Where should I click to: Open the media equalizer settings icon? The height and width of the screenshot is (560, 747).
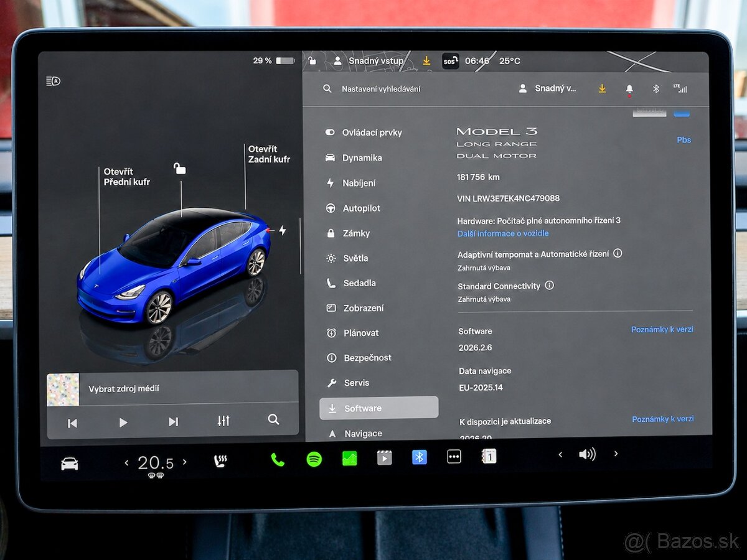coord(223,421)
